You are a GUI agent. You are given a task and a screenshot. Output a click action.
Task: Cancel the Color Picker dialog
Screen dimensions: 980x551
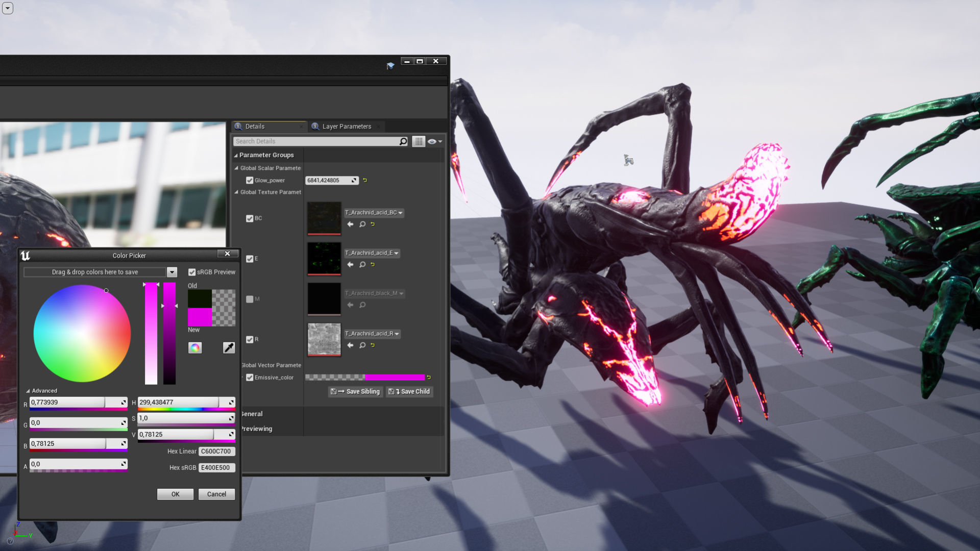(216, 494)
